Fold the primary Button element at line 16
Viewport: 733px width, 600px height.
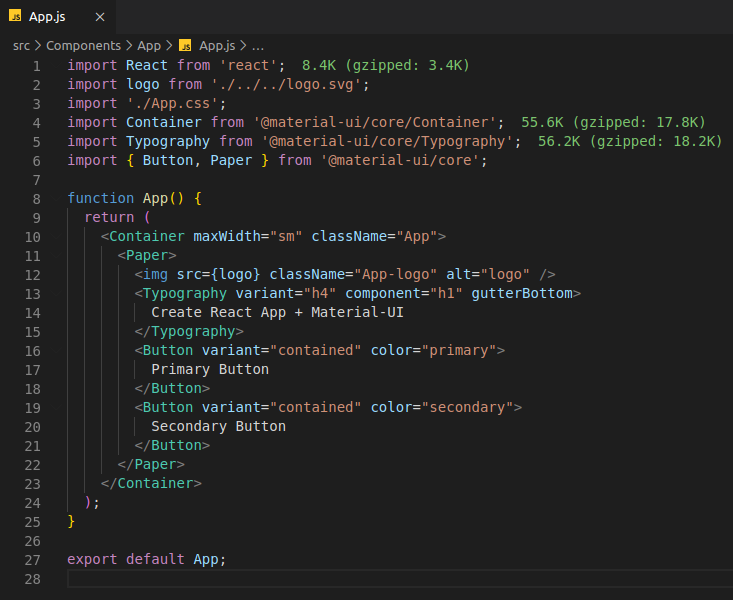(x=57, y=351)
